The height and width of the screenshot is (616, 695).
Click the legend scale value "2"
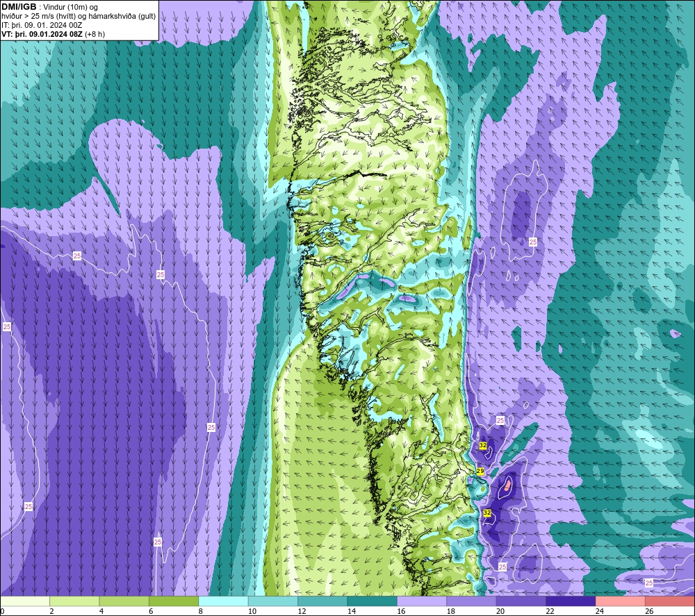click(x=52, y=611)
